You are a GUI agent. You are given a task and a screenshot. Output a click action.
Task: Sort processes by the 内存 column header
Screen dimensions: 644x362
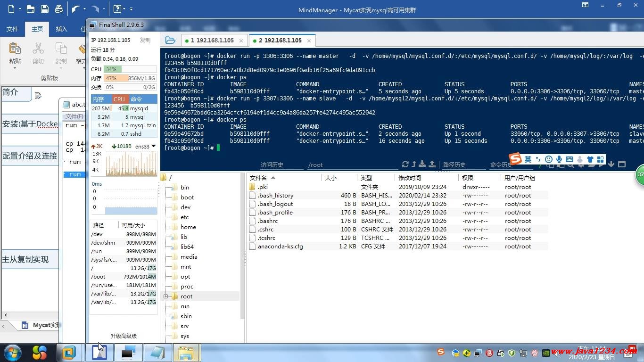point(101,99)
